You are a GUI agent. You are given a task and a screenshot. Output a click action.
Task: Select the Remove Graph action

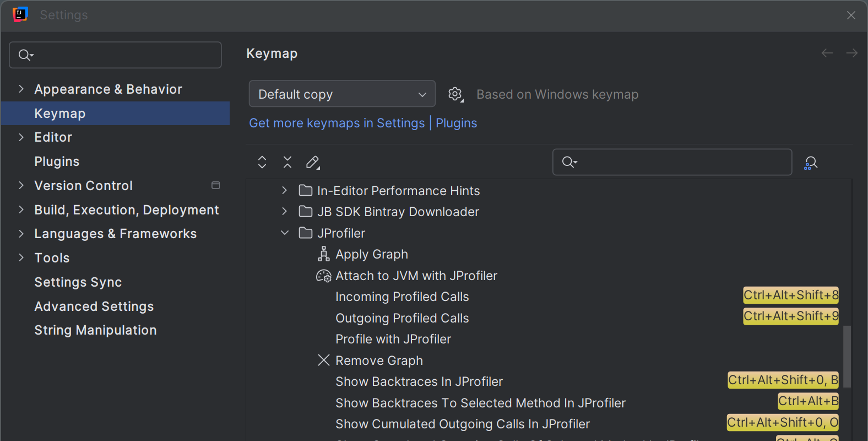(x=379, y=361)
